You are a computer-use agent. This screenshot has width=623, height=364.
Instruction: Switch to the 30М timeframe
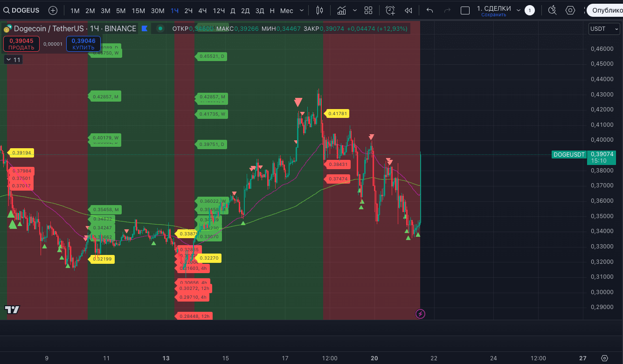tap(158, 10)
